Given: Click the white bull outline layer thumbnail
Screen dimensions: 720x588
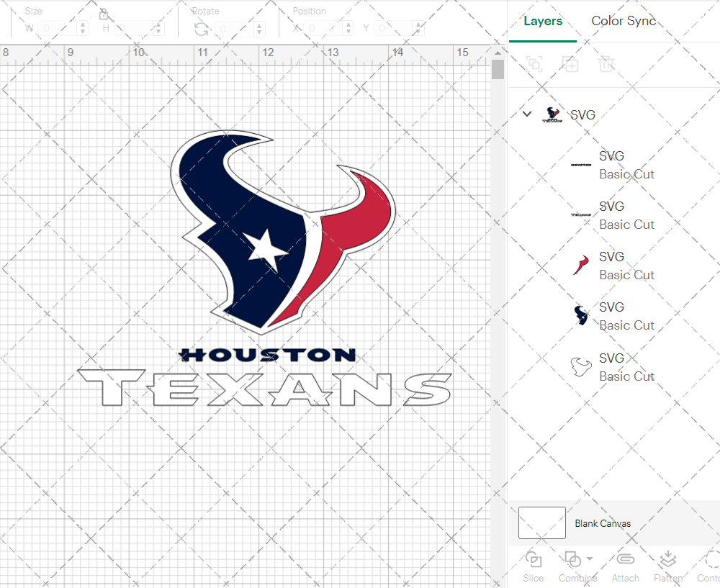Looking at the screenshot, I should point(581,367).
